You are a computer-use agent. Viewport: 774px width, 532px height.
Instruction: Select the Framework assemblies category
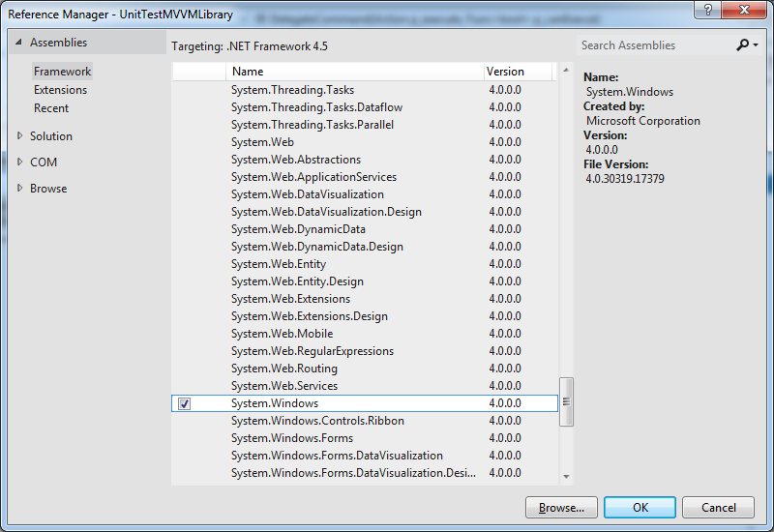[x=62, y=72]
